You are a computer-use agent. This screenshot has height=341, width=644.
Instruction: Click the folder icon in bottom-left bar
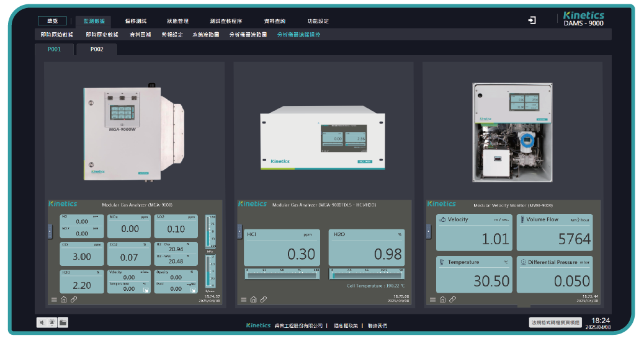[x=63, y=322]
